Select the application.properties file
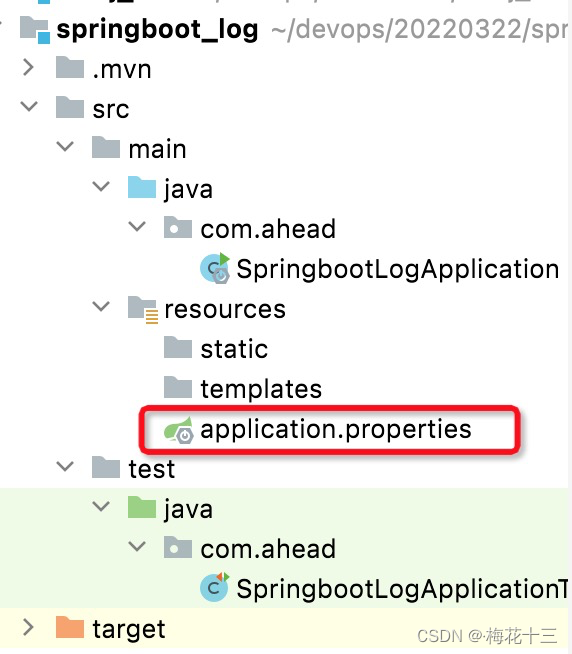The width and height of the screenshot is (572, 654). (336, 430)
